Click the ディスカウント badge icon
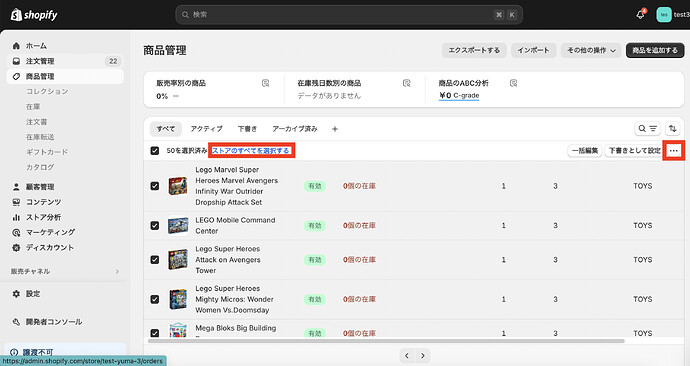The width and height of the screenshot is (690, 366). [16, 248]
